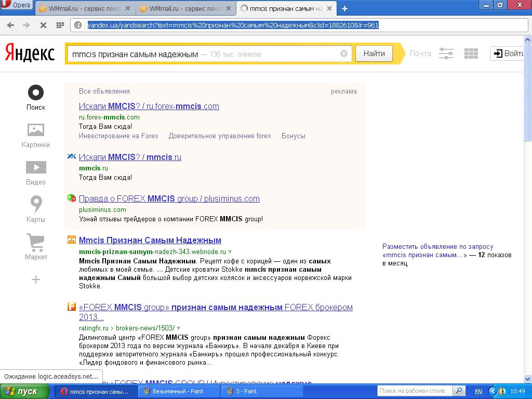The image size is (532, 399).
Task: Open Картинки image search
Action: click(36, 136)
